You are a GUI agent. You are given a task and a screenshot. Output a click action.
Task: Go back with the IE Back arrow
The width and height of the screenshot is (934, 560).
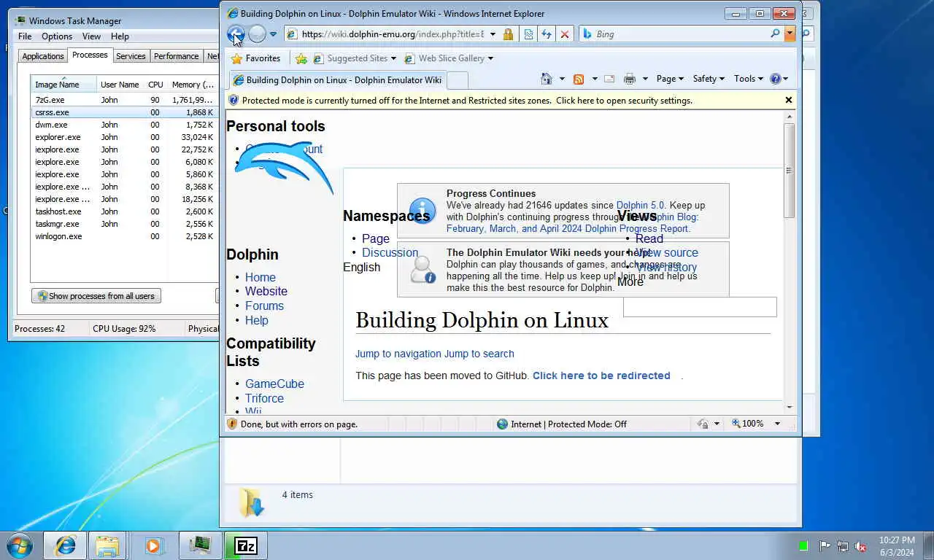[x=236, y=34]
